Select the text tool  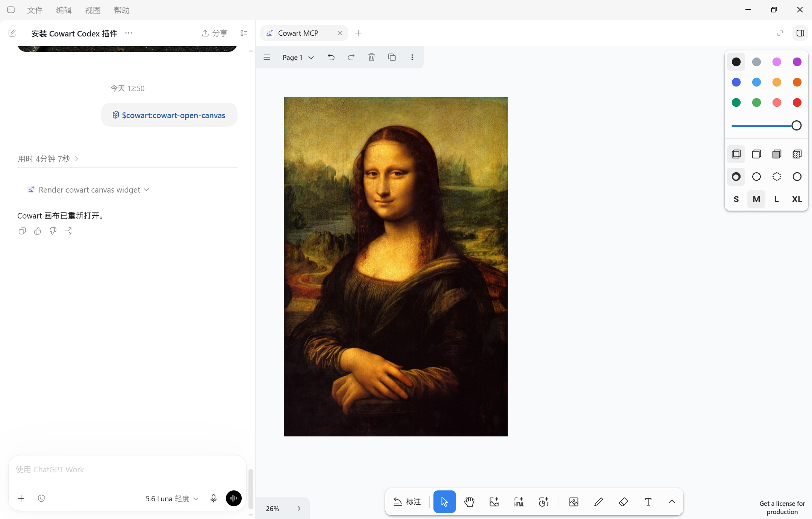(x=648, y=502)
